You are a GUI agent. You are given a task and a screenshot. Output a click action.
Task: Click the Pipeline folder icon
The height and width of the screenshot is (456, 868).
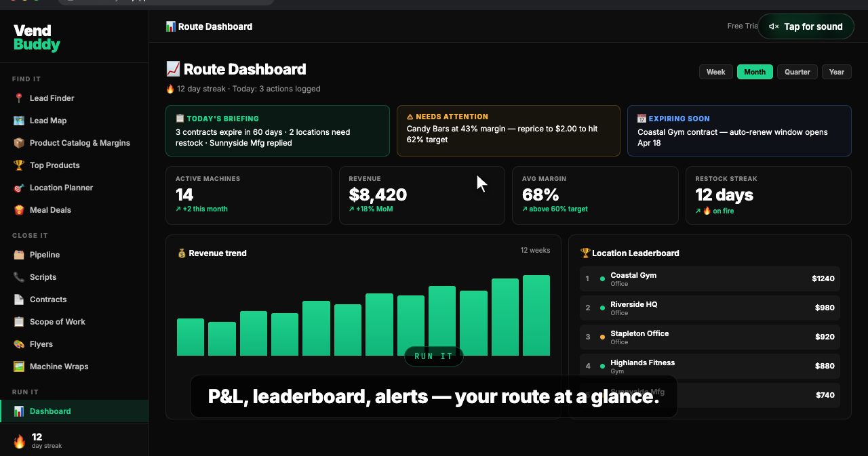(x=19, y=255)
